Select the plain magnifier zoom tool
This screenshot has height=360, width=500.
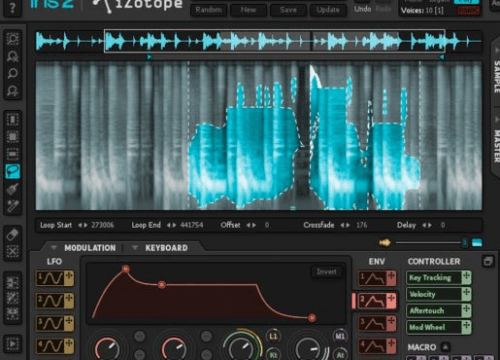pyautogui.click(x=13, y=73)
